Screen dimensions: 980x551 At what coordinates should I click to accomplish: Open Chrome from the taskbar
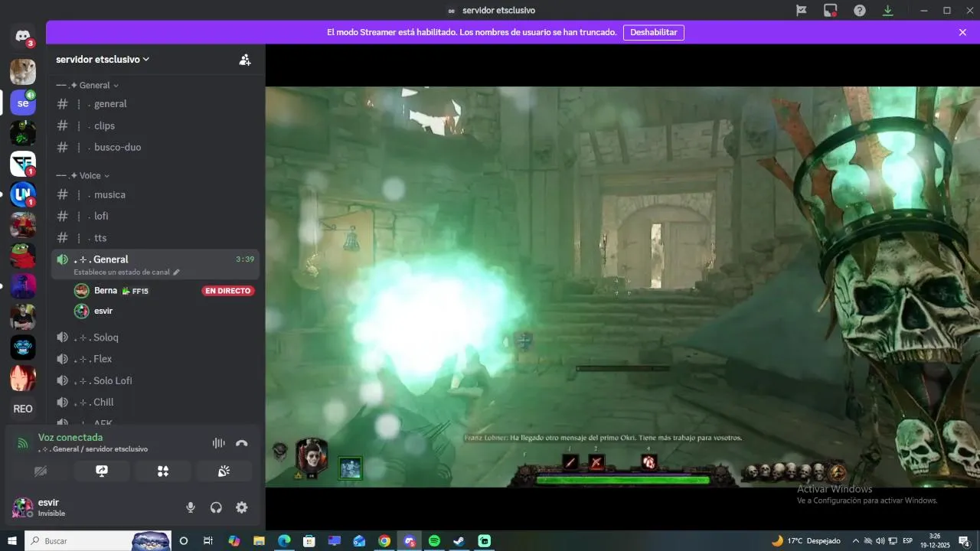pyautogui.click(x=384, y=541)
